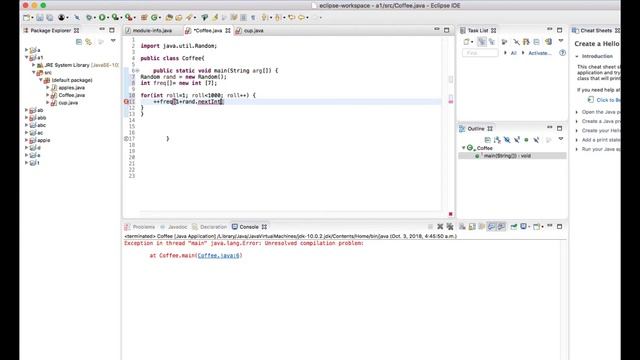Click the Save All toolbar icon
Image resolution: width=640 pixels, height=360 pixels.
[x=50, y=18]
